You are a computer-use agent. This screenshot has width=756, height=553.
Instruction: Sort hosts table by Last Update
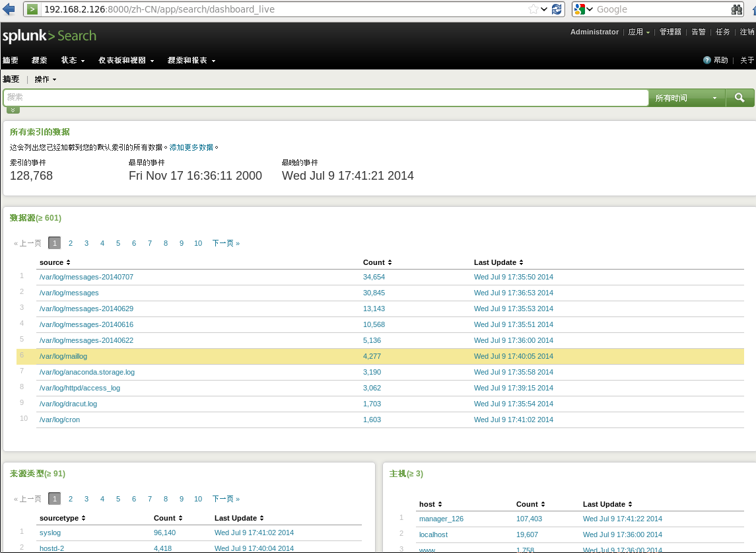point(607,504)
